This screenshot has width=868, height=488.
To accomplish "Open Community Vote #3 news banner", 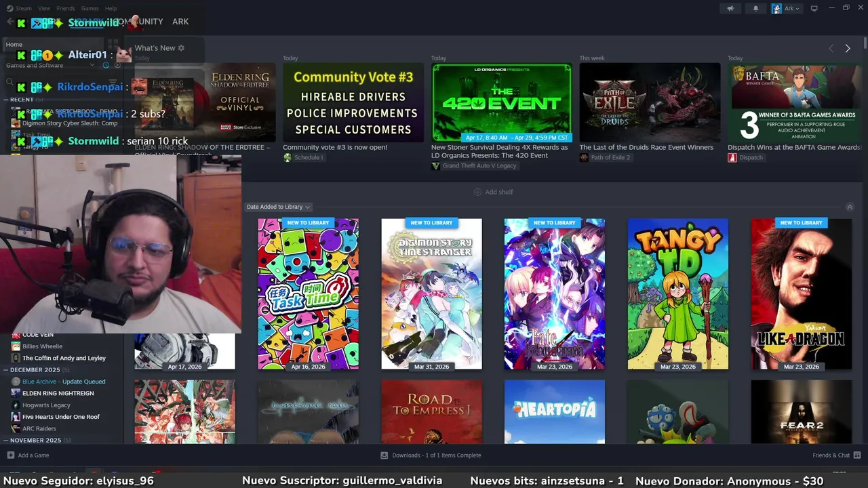I will (353, 102).
